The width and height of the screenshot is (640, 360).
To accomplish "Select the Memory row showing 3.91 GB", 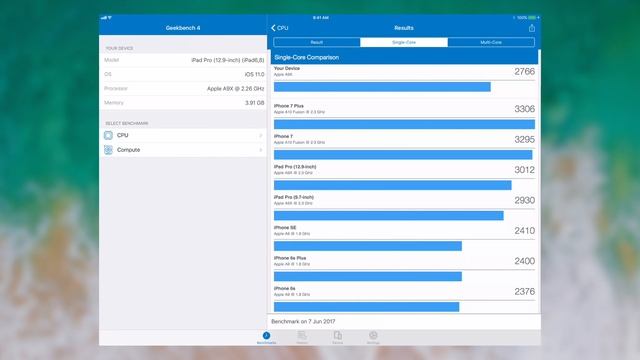I will coord(183,103).
